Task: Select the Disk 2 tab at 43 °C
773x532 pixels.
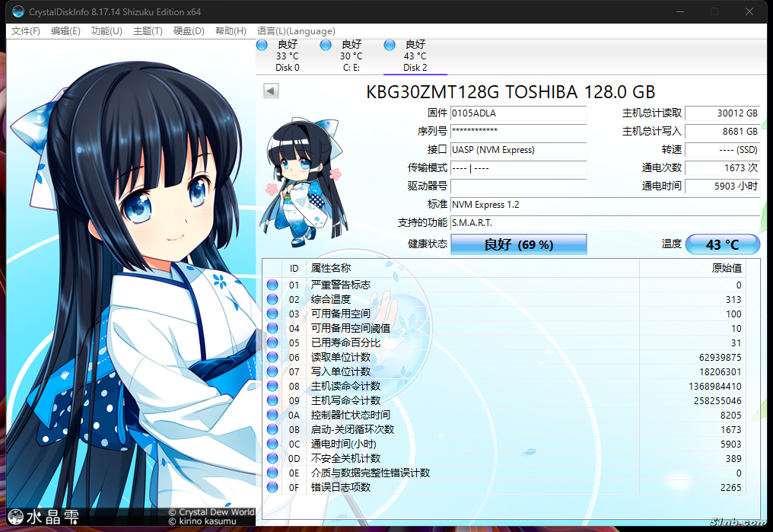Action: pyautogui.click(x=415, y=56)
